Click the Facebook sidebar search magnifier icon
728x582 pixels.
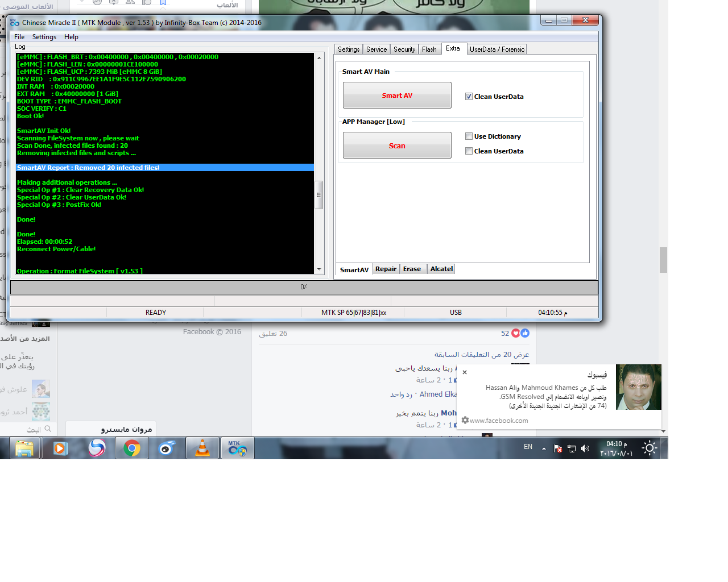click(48, 429)
